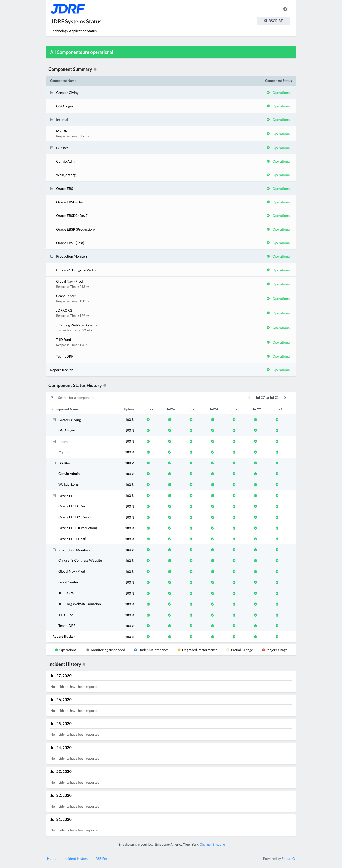The height and width of the screenshot is (868, 342).
Task: Collapse LO Sites in Status History
Action: tap(54, 463)
